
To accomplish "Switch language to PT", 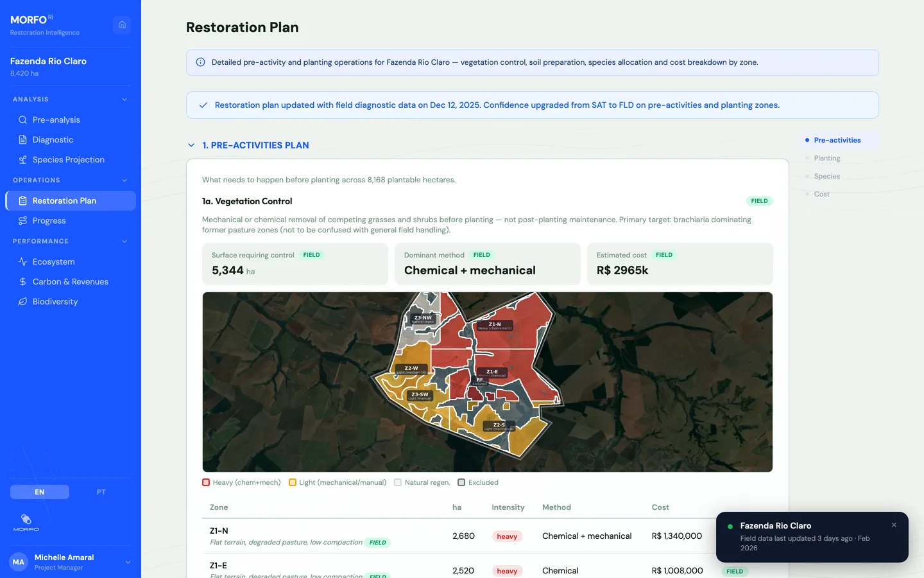I will point(101,492).
